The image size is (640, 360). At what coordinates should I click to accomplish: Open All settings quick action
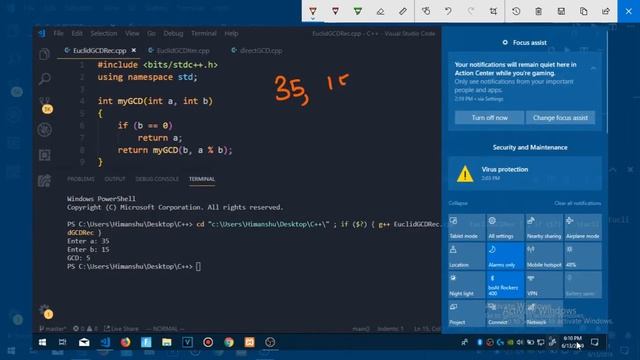505,227
